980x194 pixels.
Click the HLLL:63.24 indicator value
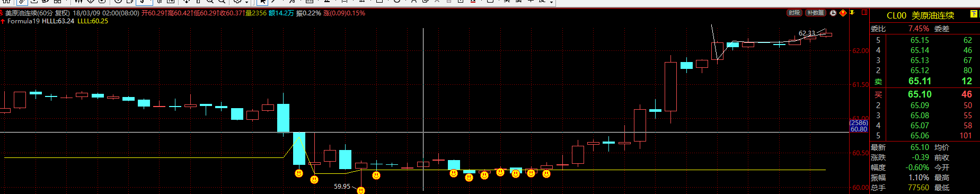coord(58,21)
